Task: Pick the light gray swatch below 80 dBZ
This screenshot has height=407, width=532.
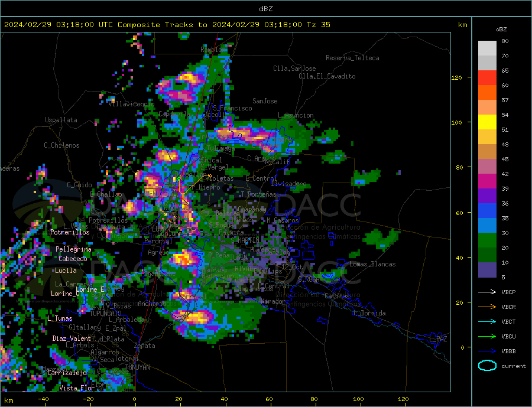Action: [487, 48]
